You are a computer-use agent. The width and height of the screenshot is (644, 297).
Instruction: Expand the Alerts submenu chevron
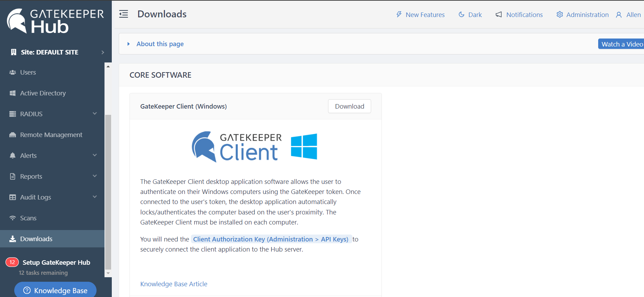pos(95,155)
